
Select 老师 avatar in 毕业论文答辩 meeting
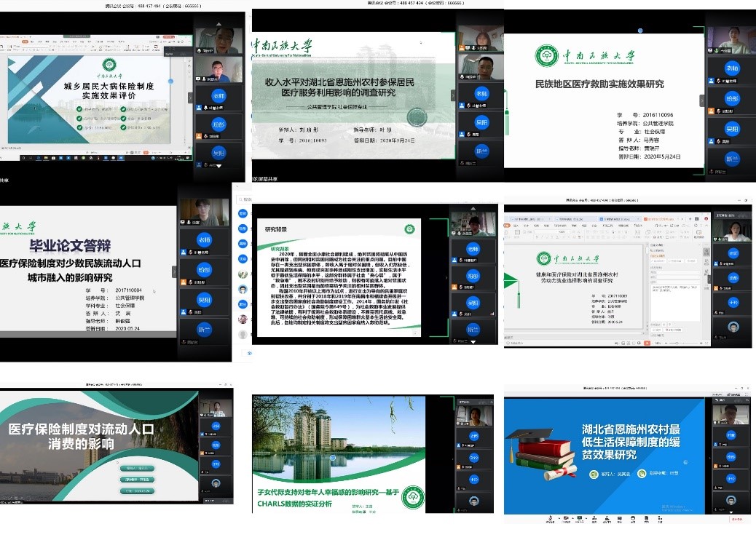tap(205, 239)
